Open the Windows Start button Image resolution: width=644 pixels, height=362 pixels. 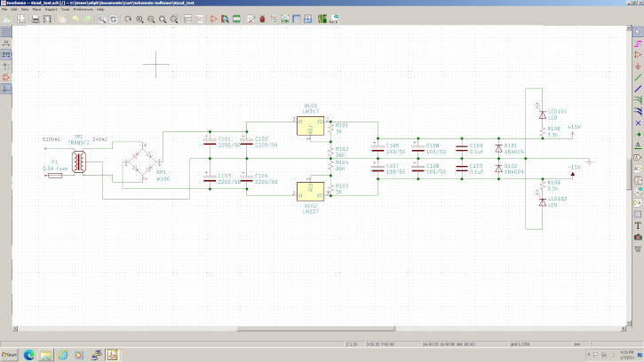[x=10, y=355]
